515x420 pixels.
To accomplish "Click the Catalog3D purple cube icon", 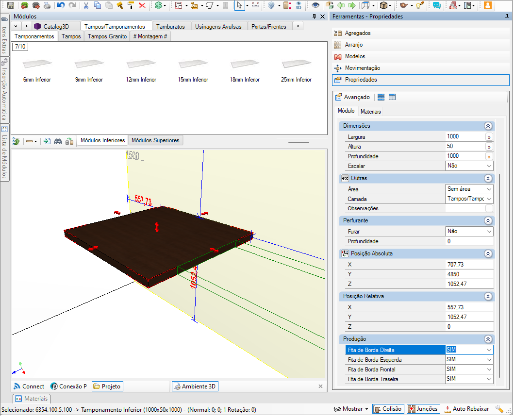I will pos(37,26).
